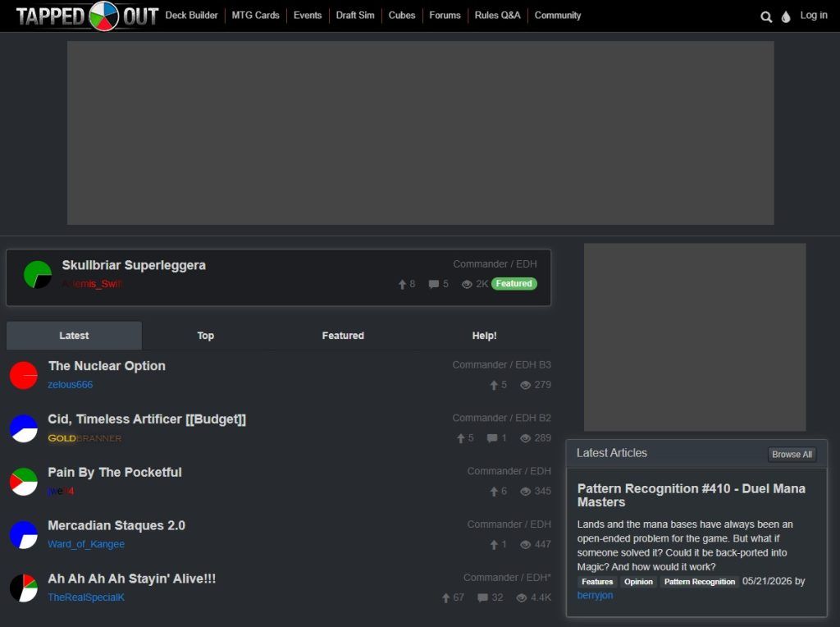This screenshot has width=840, height=627.
Task: Click views eye icon on Mercadian Staques 2.0
Action: (x=525, y=544)
